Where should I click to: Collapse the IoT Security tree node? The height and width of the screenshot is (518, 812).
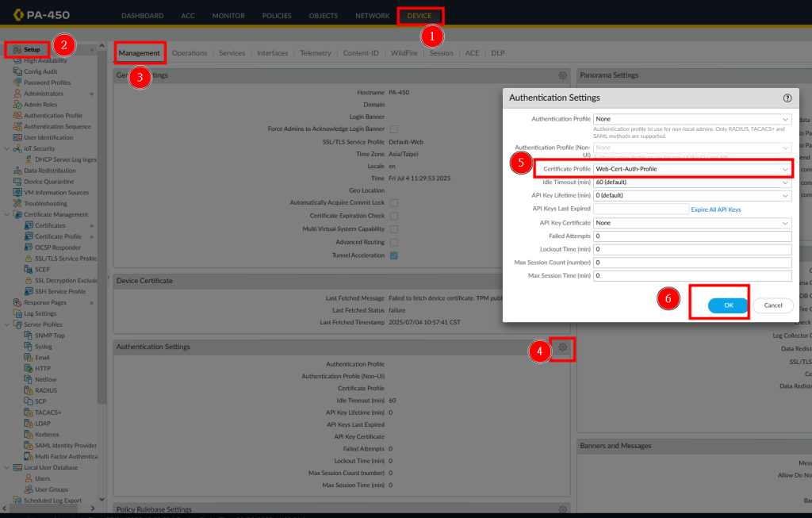[6, 148]
